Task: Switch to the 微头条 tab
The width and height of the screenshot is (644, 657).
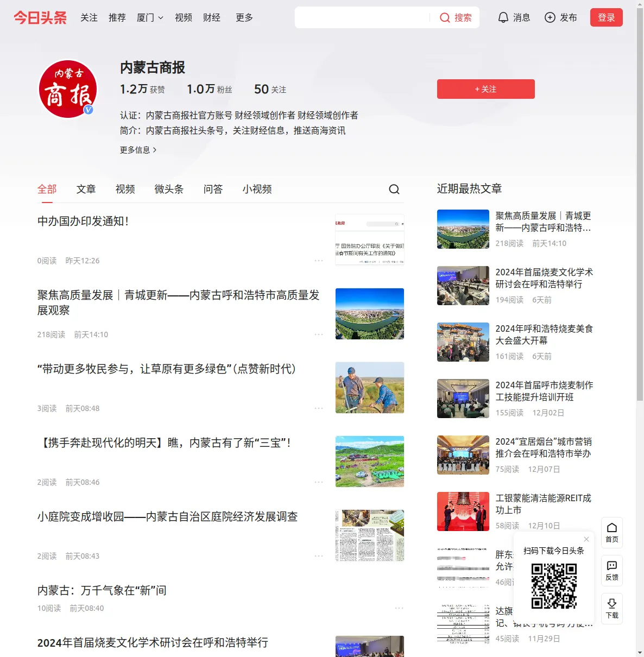Action: pyautogui.click(x=169, y=189)
